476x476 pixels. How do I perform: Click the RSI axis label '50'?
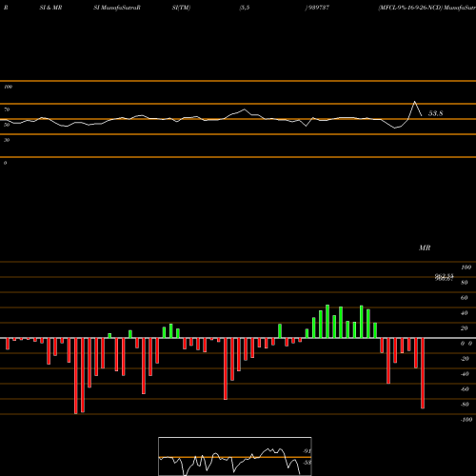point(7,125)
